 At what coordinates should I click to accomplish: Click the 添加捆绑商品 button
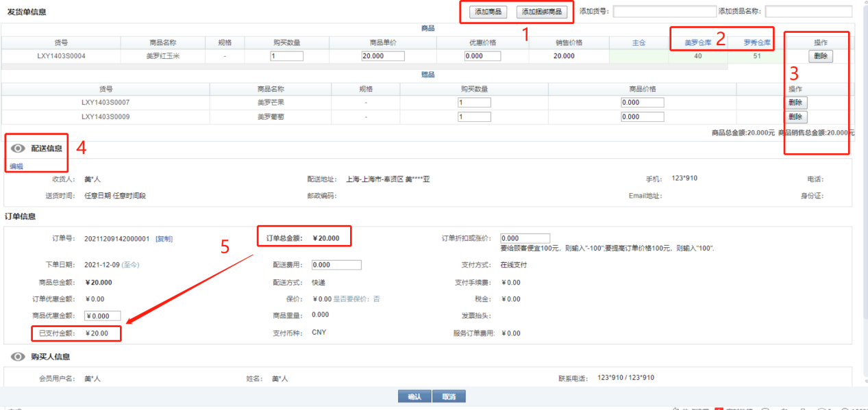click(x=542, y=12)
